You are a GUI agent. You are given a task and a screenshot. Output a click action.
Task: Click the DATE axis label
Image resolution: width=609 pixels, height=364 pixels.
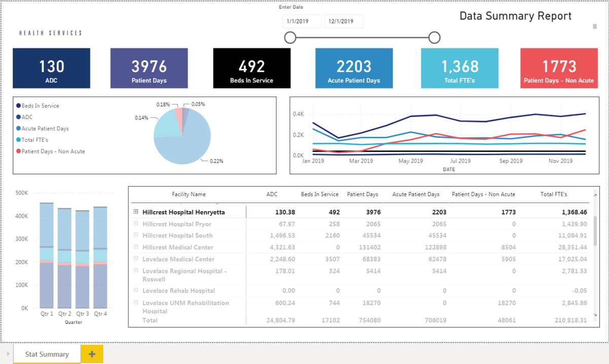[449, 169]
